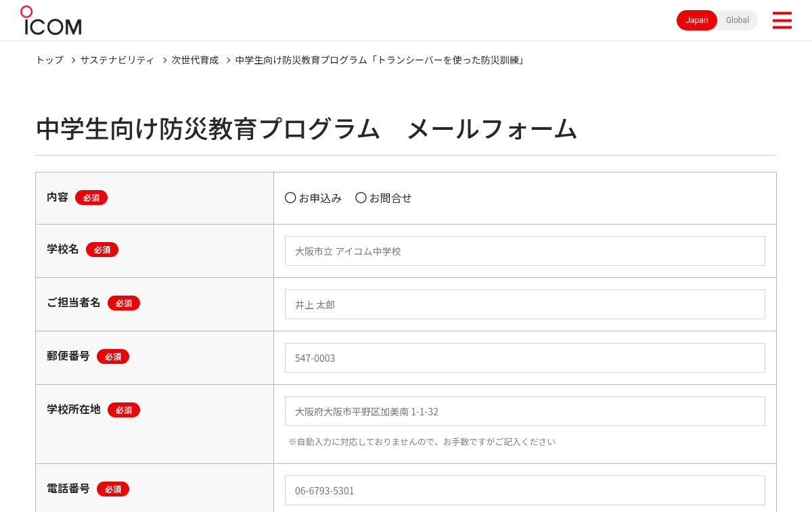Viewport: 812px width, 512px height.
Task: Focus the ご担当者名 input field
Action: point(525,304)
